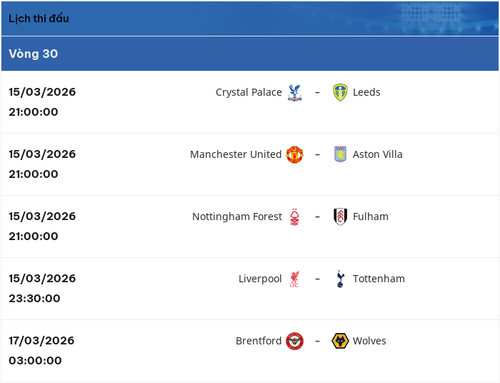The width and height of the screenshot is (500, 383).
Task: Select the Vòng 30 round header
Action: pos(250,54)
